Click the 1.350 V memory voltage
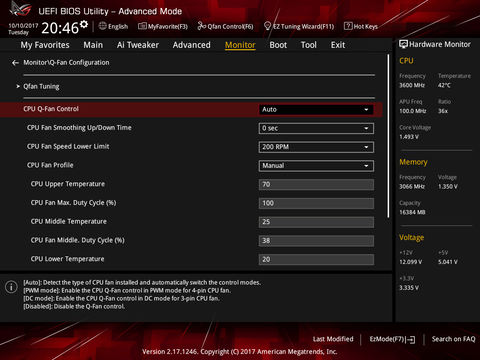The image size is (480, 360). point(448,187)
